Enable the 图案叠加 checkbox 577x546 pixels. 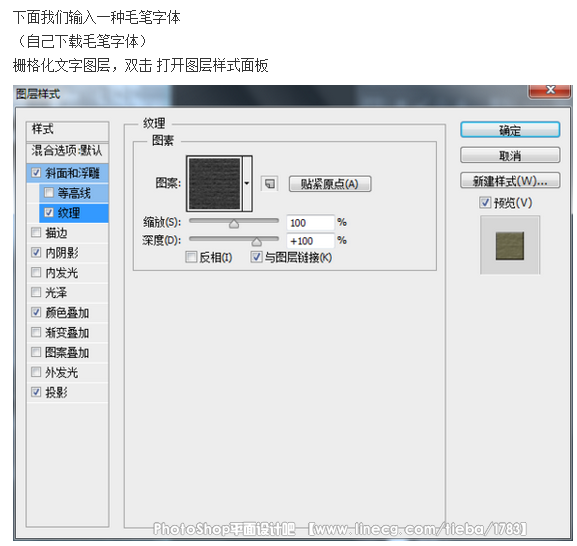click(36, 352)
